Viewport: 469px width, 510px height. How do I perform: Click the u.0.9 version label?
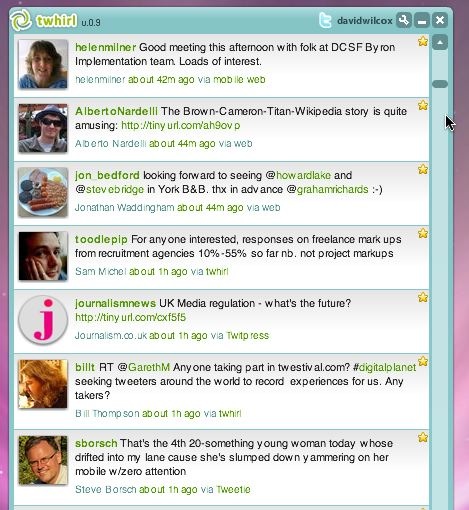click(91, 23)
